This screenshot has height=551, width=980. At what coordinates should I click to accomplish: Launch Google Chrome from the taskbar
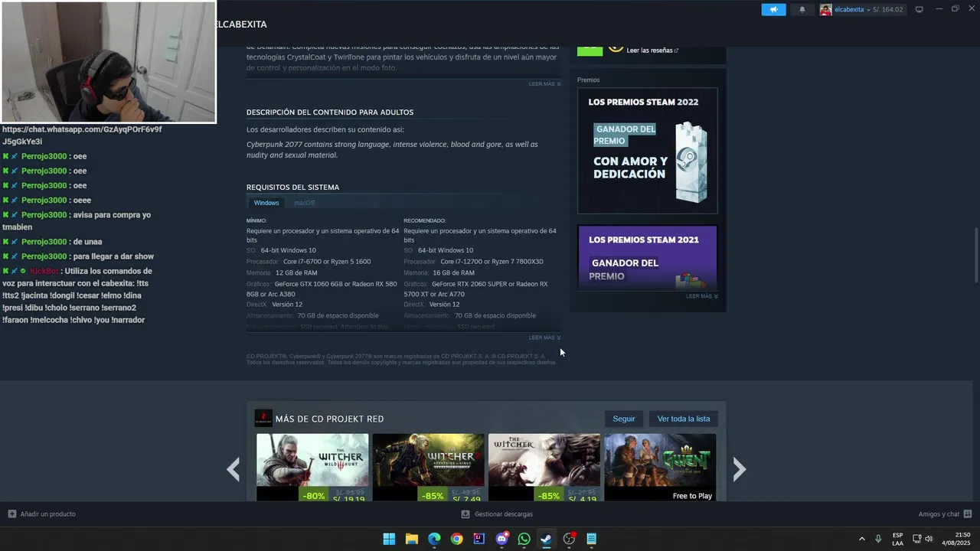pyautogui.click(x=456, y=539)
